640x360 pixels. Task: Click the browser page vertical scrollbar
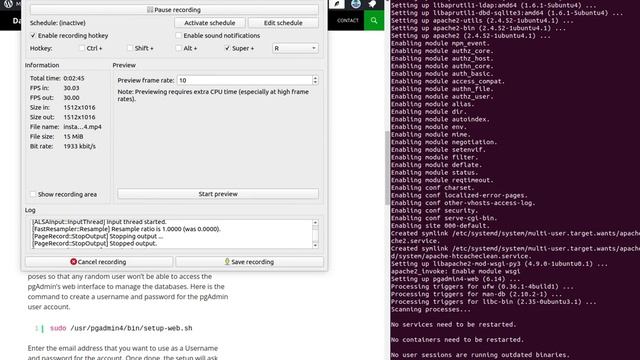point(387,167)
